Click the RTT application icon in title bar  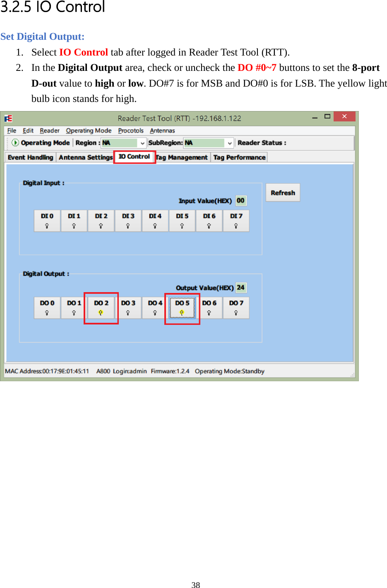tap(8, 119)
